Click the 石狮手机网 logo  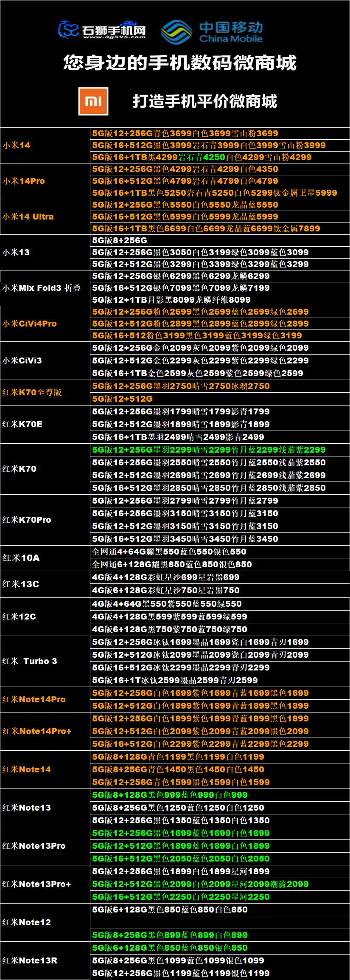coord(102,30)
